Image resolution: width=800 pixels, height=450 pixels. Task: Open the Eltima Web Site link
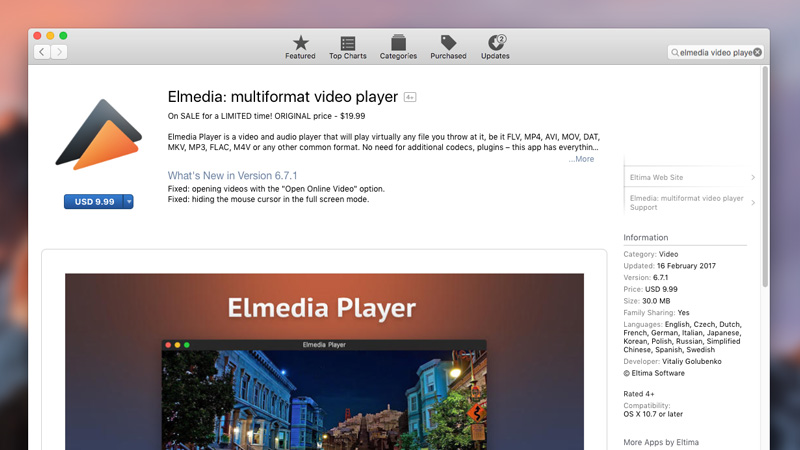[656, 178]
